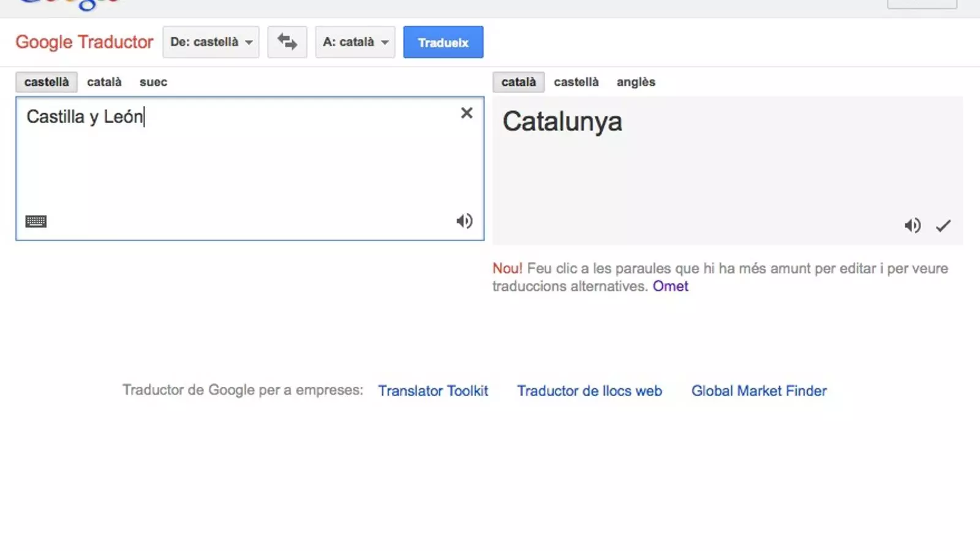Select castellà as target language tab

point(576,82)
